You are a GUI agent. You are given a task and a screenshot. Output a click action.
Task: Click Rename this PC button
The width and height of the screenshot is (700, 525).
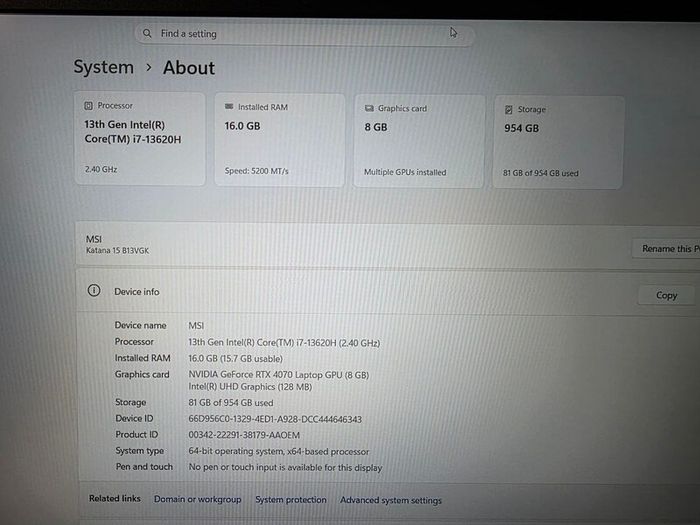point(666,249)
